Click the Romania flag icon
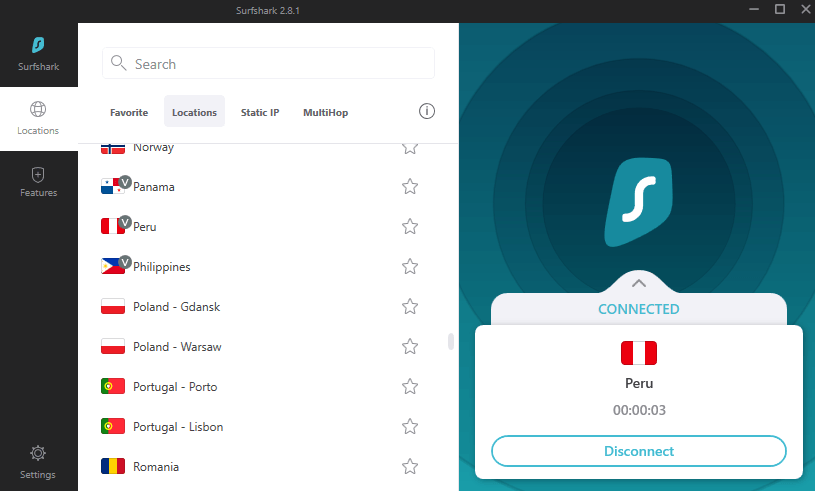The width and height of the screenshot is (815, 491). (x=113, y=467)
